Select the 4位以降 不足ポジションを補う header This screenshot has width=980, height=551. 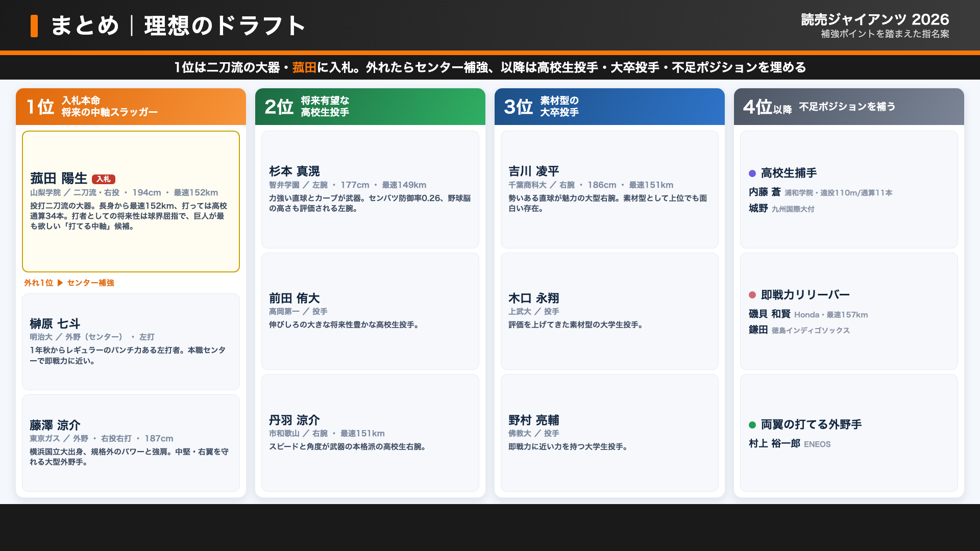(849, 107)
